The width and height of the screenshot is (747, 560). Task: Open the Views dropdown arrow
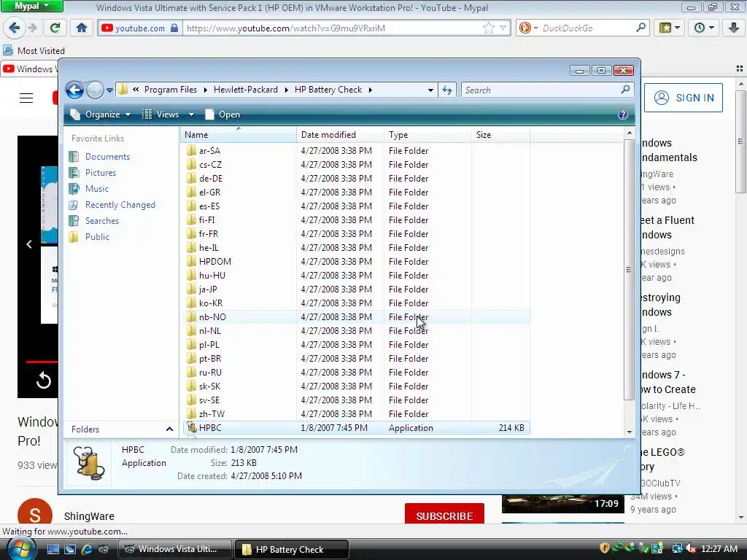tap(191, 114)
